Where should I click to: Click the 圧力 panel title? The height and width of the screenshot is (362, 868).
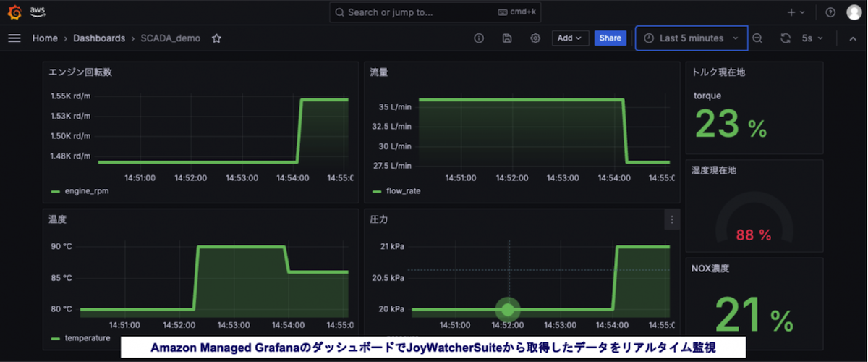(x=379, y=219)
